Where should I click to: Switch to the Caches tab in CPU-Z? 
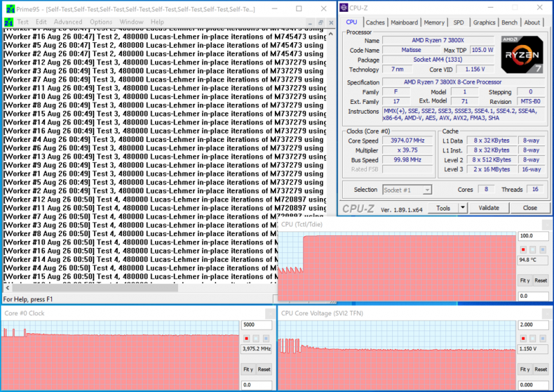(375, 22)
